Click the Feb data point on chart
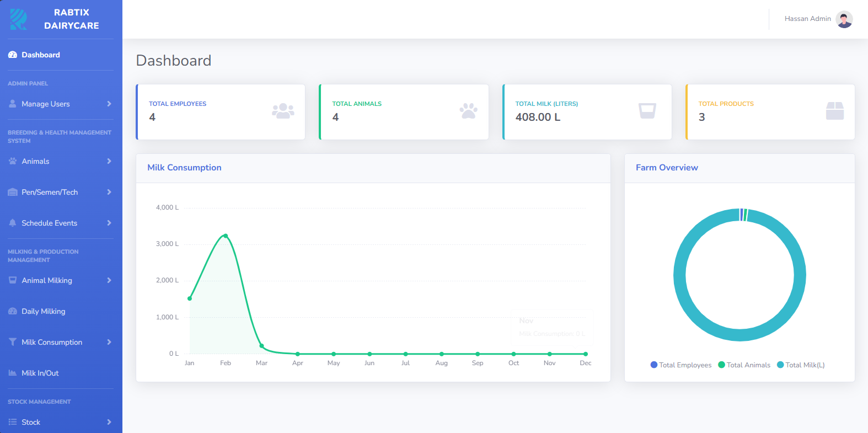Screen dimensions: 868x433 tap(226, 236)
